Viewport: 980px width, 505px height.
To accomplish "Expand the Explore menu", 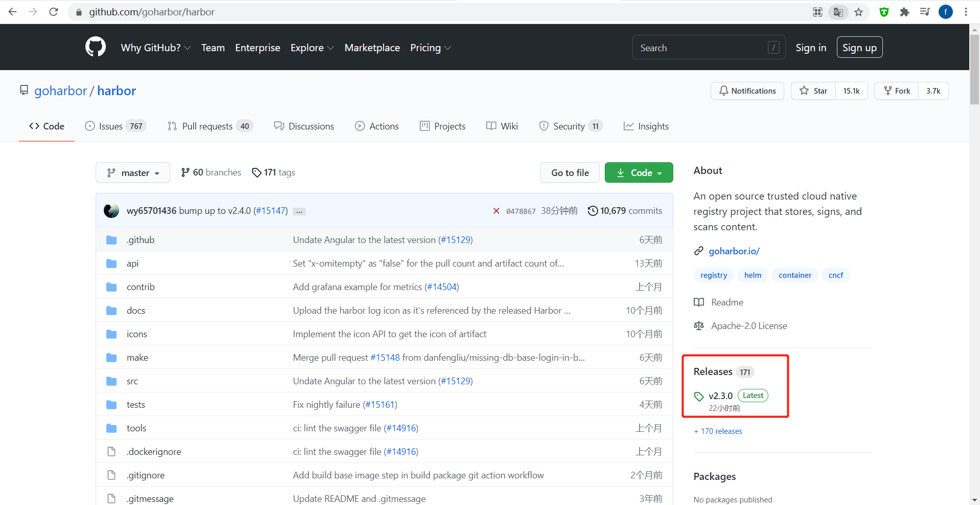I will click(x=312, y=48).
